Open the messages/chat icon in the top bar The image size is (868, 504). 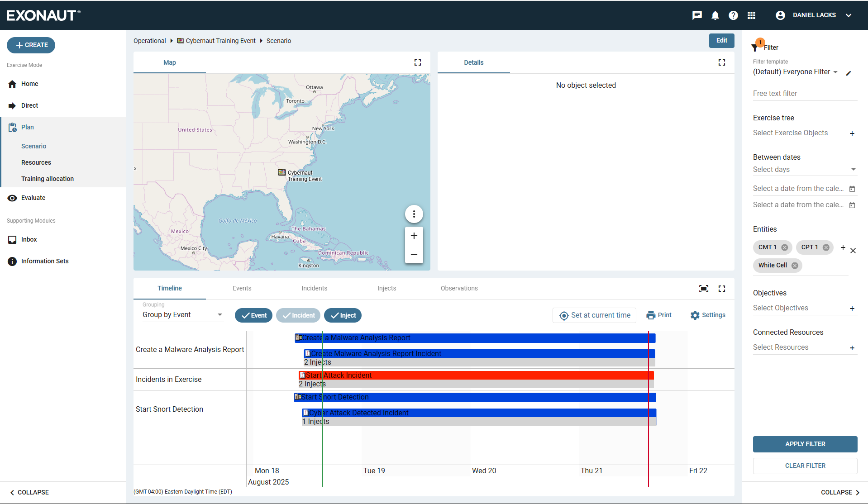pos(697,15)
